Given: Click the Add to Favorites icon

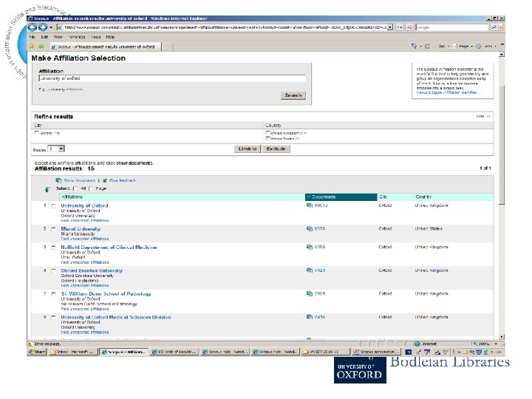Looking at the screenshot, I should coord(41,46).
